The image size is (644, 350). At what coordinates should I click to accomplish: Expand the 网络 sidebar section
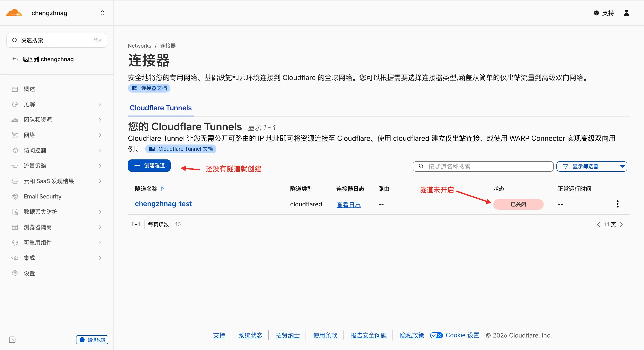pos(100,135)
